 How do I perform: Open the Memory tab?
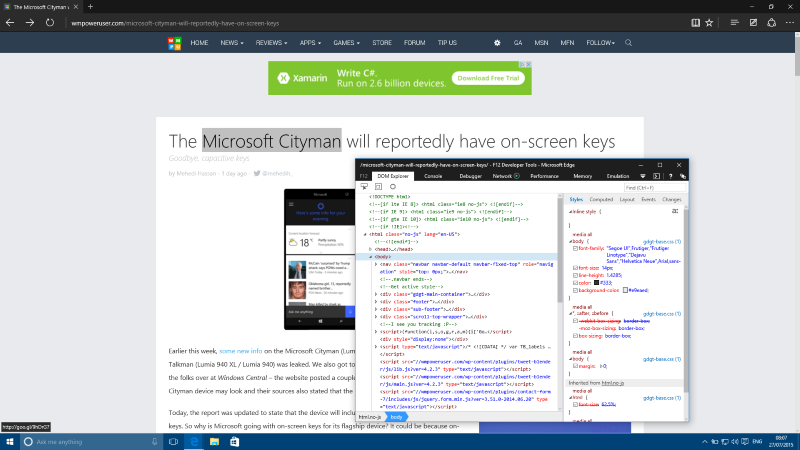583,176
